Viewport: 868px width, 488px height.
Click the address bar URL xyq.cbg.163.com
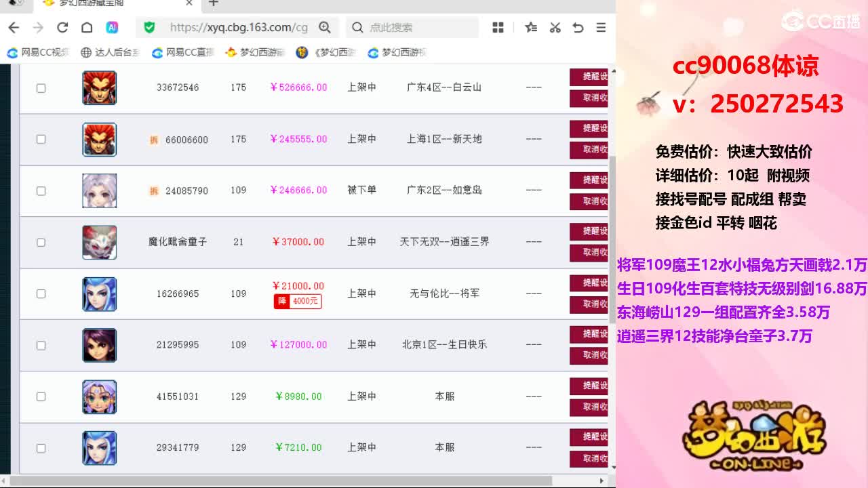(239, 27)
